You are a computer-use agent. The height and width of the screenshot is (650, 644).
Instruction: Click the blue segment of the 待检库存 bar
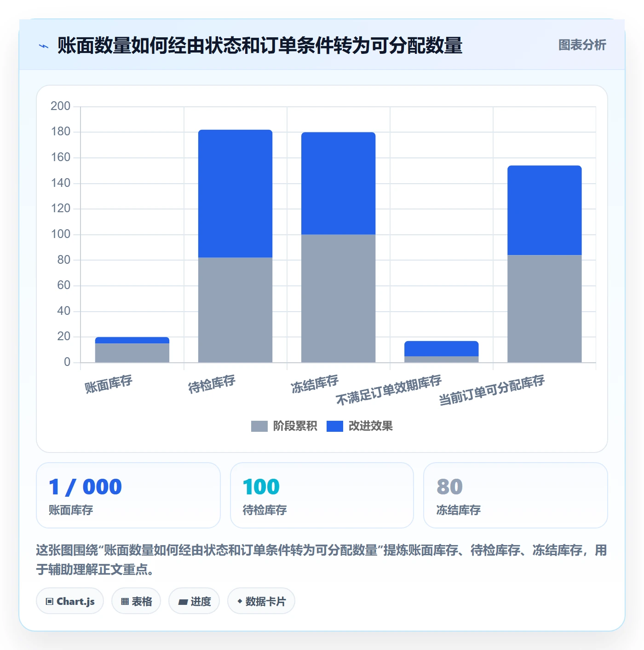click(x=235, y=193)
